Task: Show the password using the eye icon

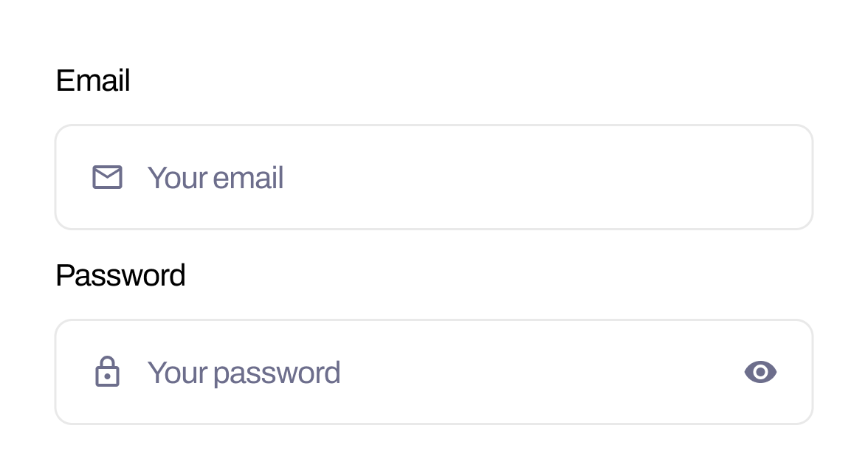Action: point(760,372)
